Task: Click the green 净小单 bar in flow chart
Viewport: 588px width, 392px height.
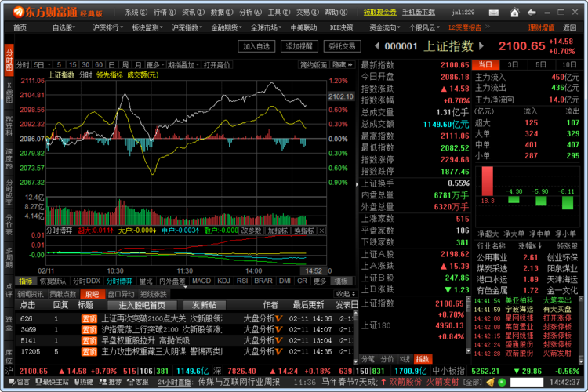Action: [x=568, y=202]
